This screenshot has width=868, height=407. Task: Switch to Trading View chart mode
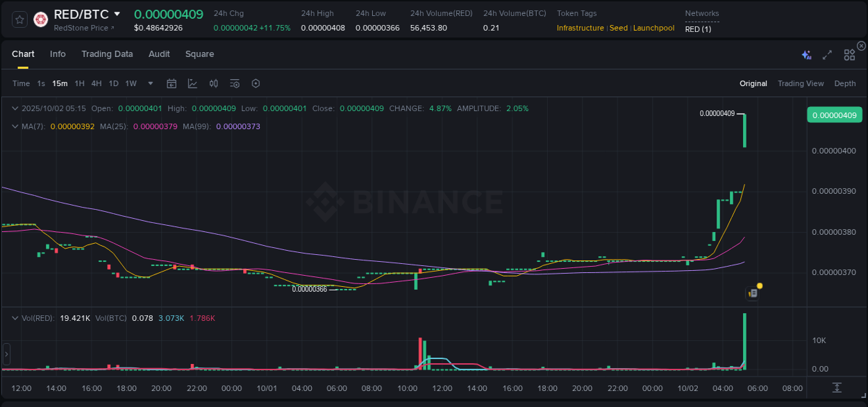click(801, 83)
